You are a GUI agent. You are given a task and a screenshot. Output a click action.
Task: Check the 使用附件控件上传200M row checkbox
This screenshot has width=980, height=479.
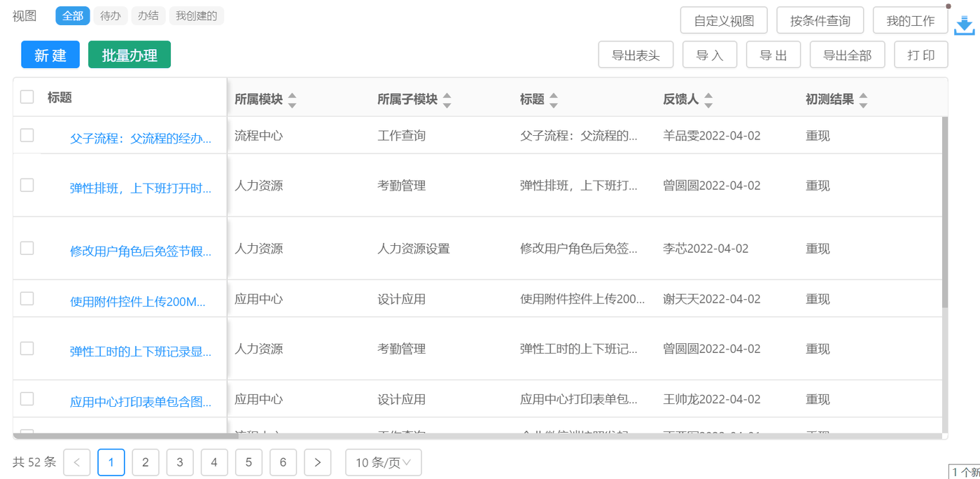27,298
